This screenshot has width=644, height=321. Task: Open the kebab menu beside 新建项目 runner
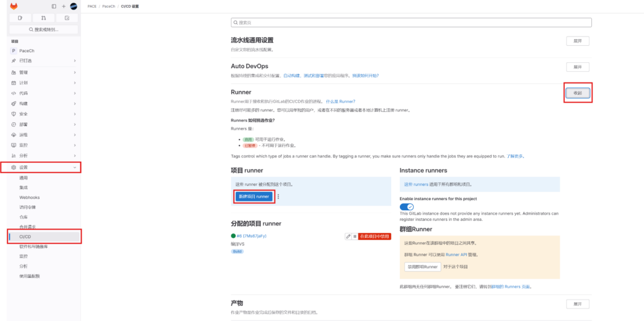tap(278, 196)
